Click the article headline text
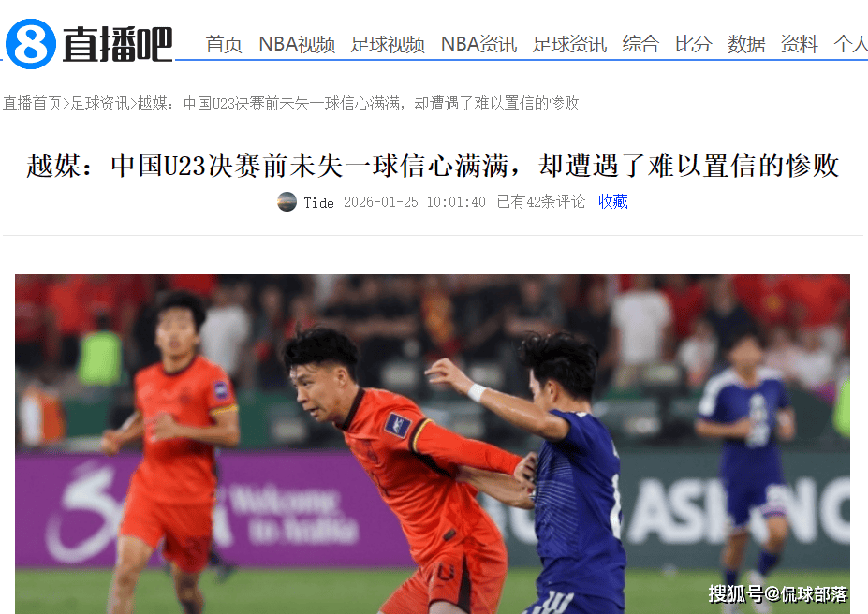868x614 pixels. (x=433, y=166)
